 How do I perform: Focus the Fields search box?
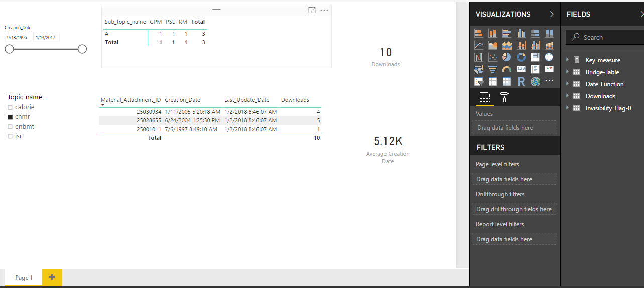click(604, 37)
